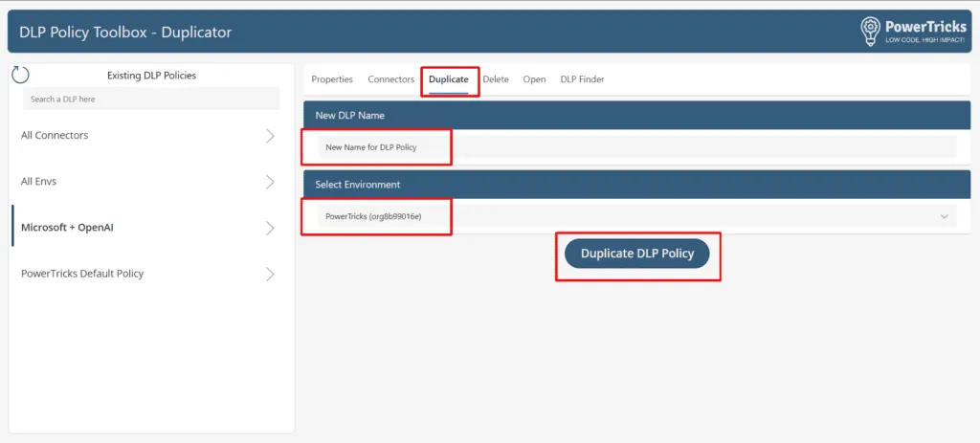Open the Open tab
This screenshot has height=443, width=980.
534,79
